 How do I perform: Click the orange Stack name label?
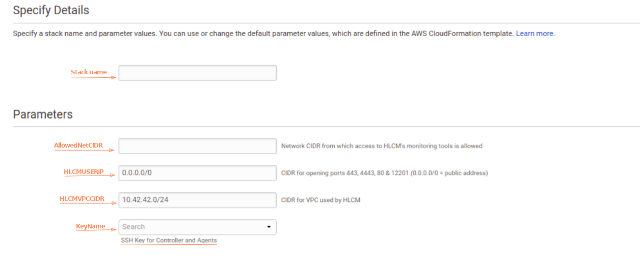click(89, 72)
